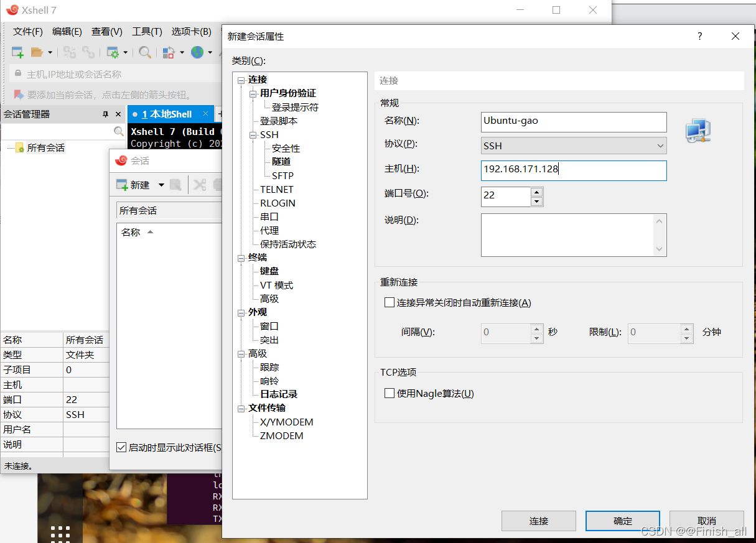Screen dimensions: 756x543
Task: Click the bookmark arrow icon to add current session
Action: (x=17, y=95)
